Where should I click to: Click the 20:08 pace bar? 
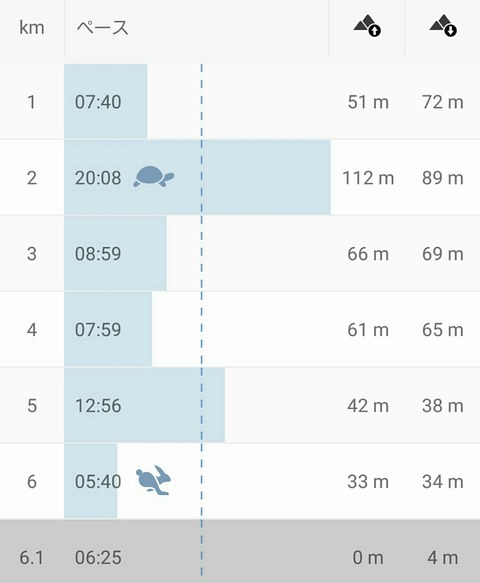click(197, 177)
